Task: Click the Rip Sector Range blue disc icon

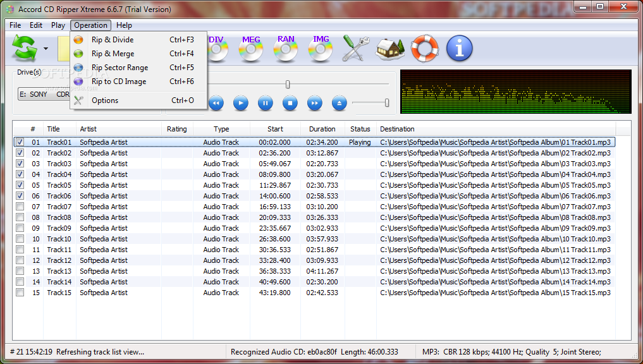Action: point(78,68)
